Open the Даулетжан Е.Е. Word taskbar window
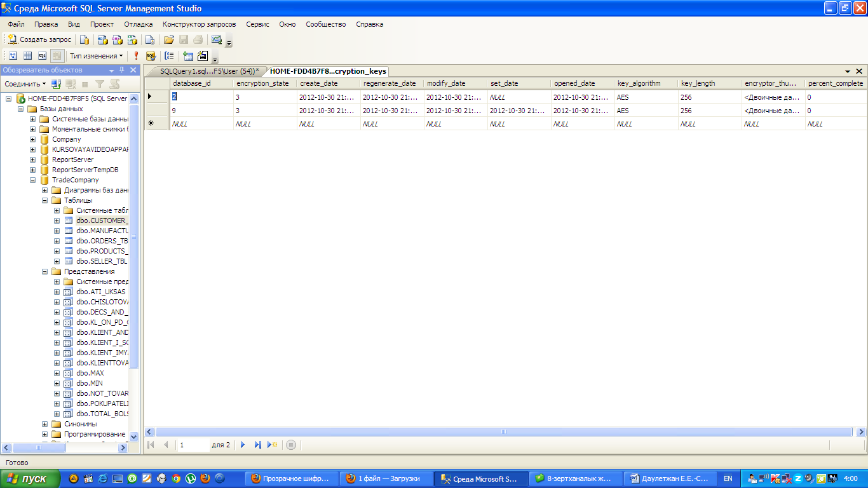The height and width of the screenshot is (488, 868). [670, 478]
